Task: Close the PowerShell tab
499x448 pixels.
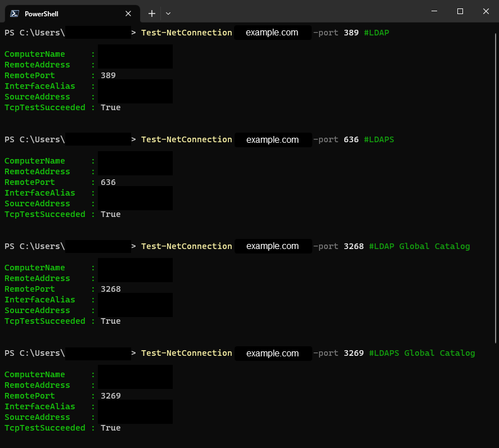Action: click(129, 13)
